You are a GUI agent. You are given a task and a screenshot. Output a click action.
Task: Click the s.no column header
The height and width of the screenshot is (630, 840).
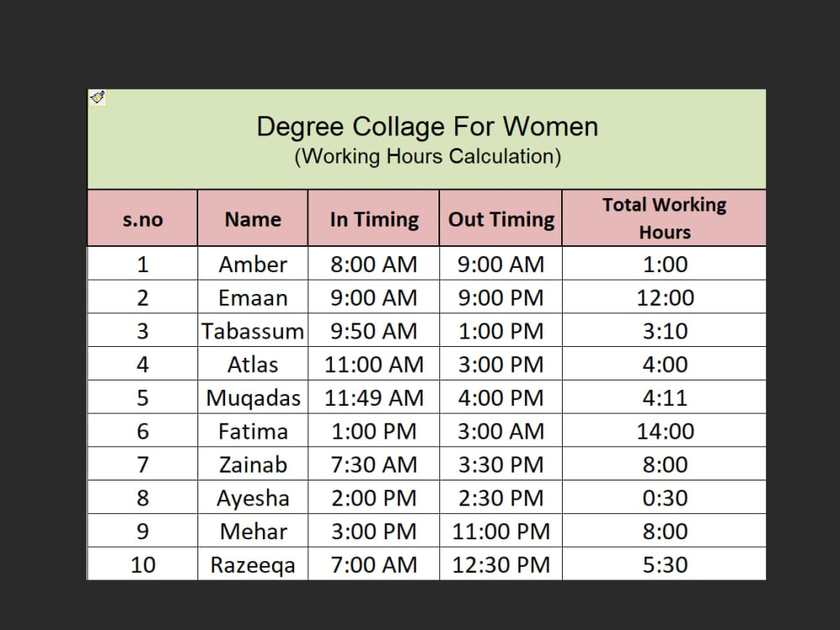(143, 218)
